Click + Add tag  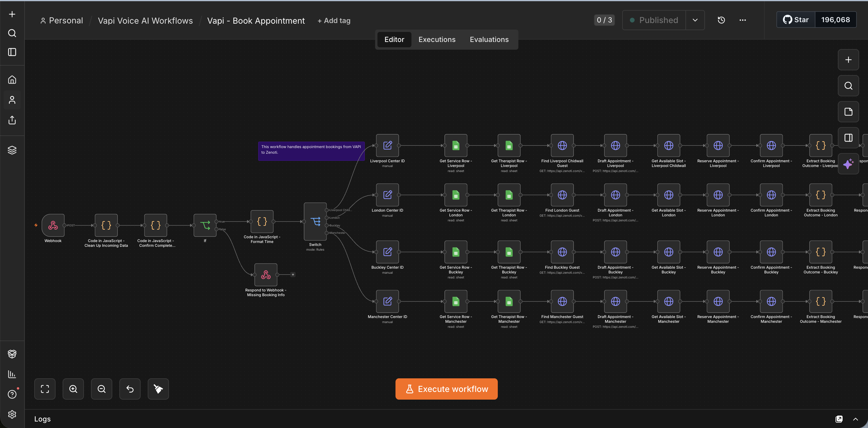[x=334, y=21]
